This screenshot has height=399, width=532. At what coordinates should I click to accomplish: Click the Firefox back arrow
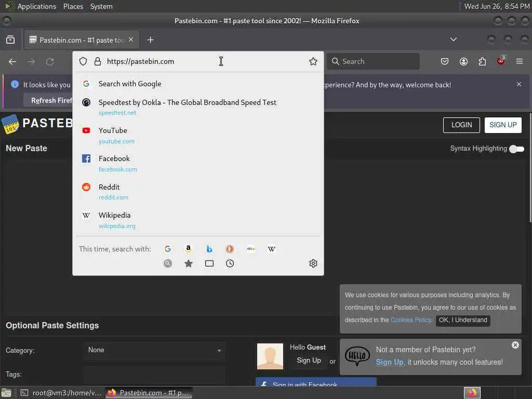click(x=12, y=61)
